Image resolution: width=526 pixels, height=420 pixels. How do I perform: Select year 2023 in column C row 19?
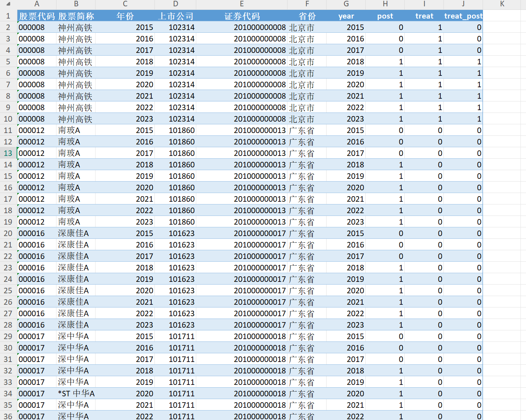(x=125, y=222)
